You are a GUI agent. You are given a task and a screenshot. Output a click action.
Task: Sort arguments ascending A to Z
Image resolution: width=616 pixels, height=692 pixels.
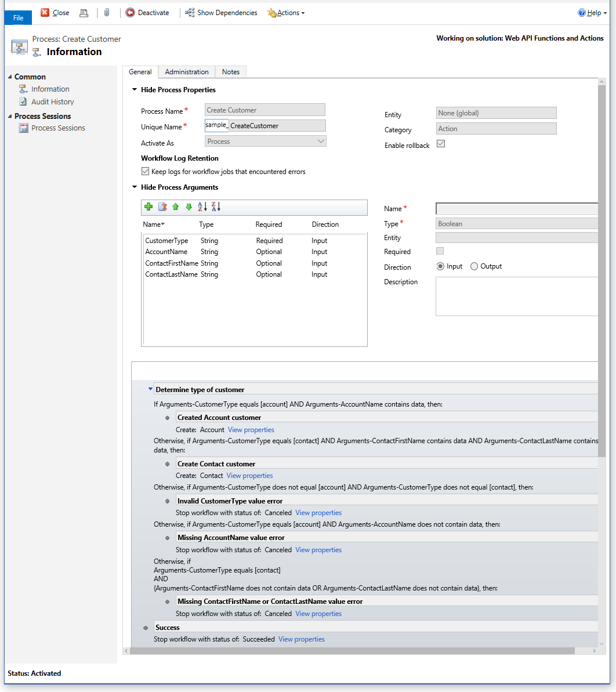point(202,207)
